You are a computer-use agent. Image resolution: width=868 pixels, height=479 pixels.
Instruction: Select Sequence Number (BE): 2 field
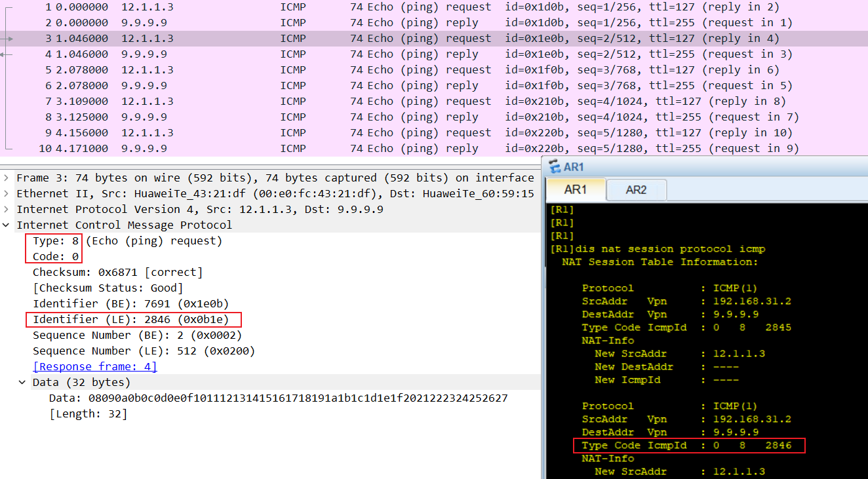tap(138, 335)
